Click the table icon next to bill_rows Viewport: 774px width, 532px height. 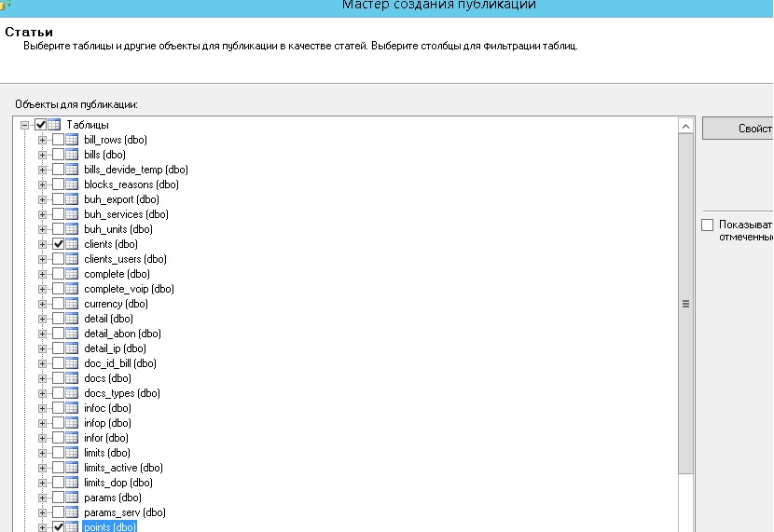[72, 140]
